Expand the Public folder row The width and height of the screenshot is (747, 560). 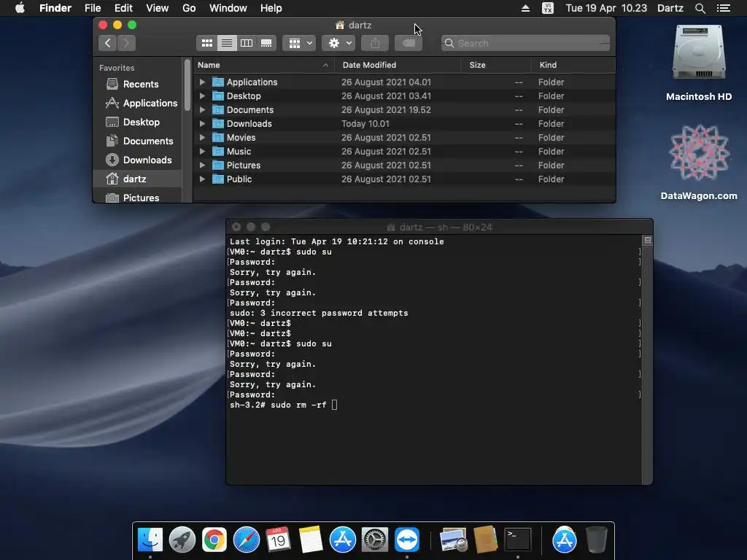203,179
